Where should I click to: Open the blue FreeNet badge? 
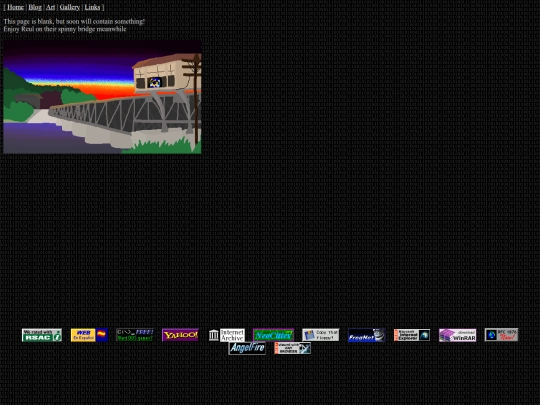[x=366, y=335]
